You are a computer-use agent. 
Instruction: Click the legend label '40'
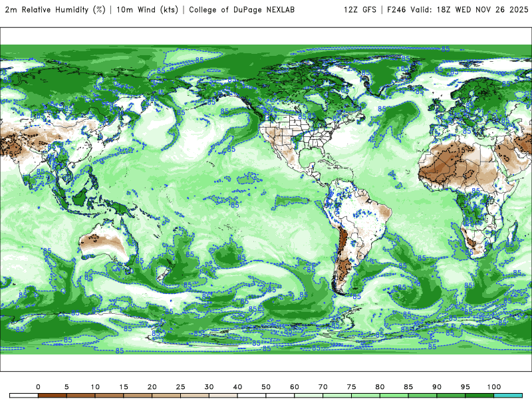(x=237, y=387)
